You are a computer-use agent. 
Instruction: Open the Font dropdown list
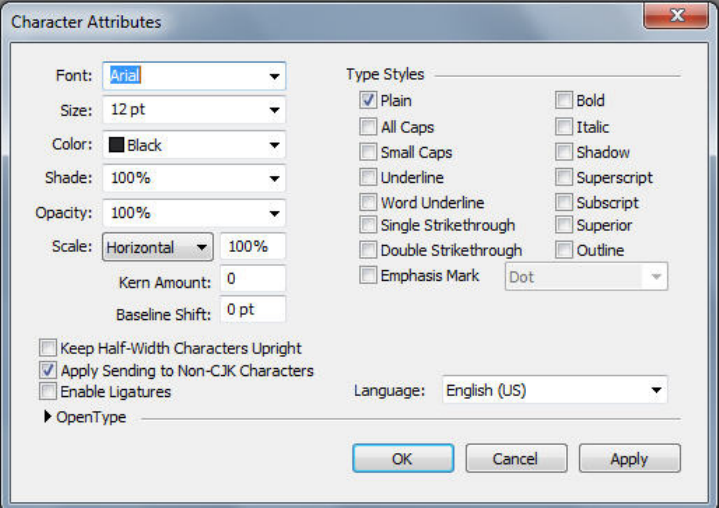[x=273, y=76]
